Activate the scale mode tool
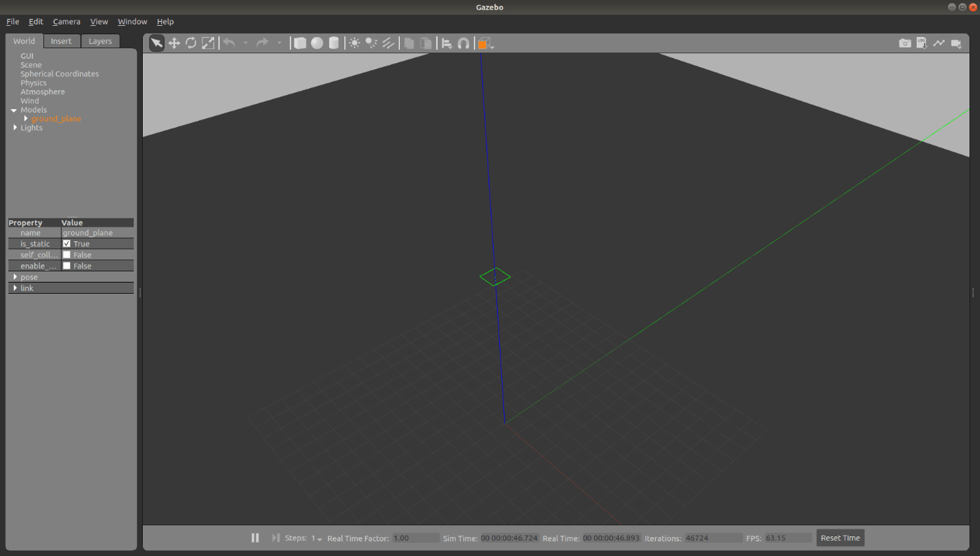Screen dimensions: 980x556 pyautogui.click(x=208, y=43)
